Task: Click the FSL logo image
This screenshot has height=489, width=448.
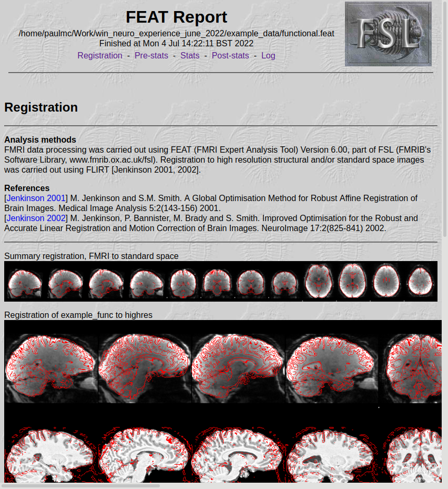Action: [388, 34]
